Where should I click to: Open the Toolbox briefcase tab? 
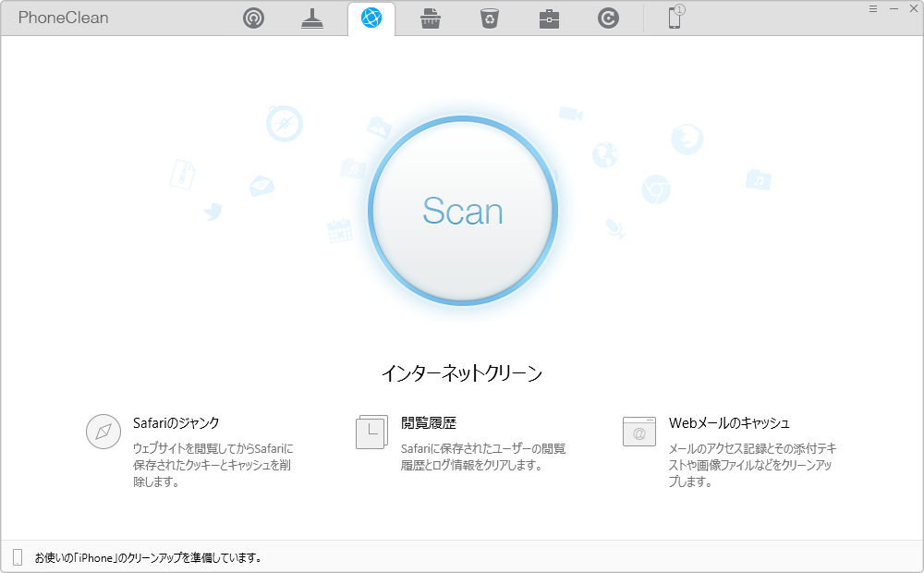click(x=549, y=18)
